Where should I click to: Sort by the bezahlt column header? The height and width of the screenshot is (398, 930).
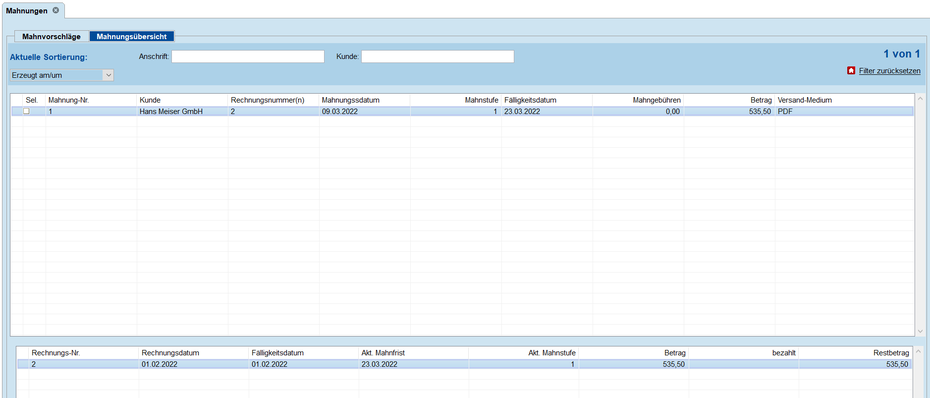pos(743,353)
